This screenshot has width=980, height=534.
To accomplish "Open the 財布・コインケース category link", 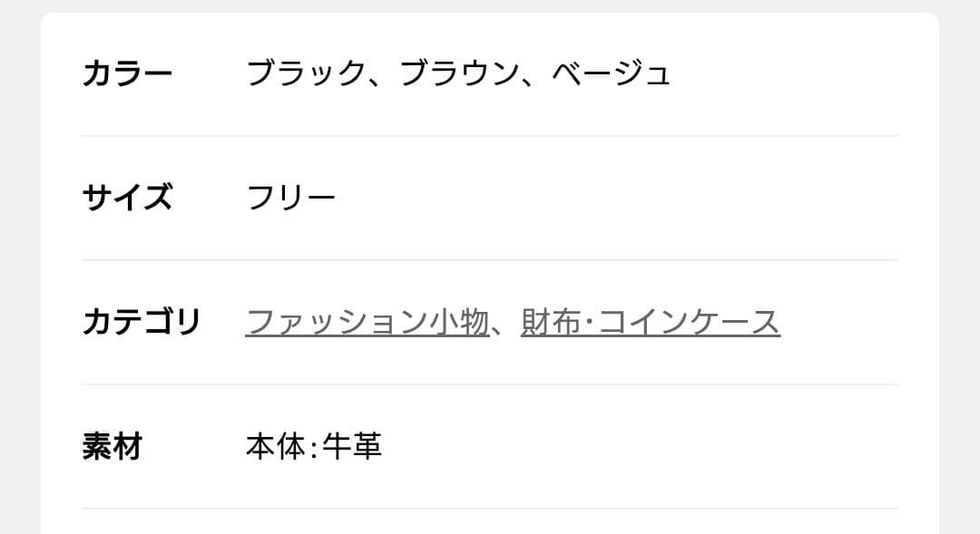I will 649,320.
